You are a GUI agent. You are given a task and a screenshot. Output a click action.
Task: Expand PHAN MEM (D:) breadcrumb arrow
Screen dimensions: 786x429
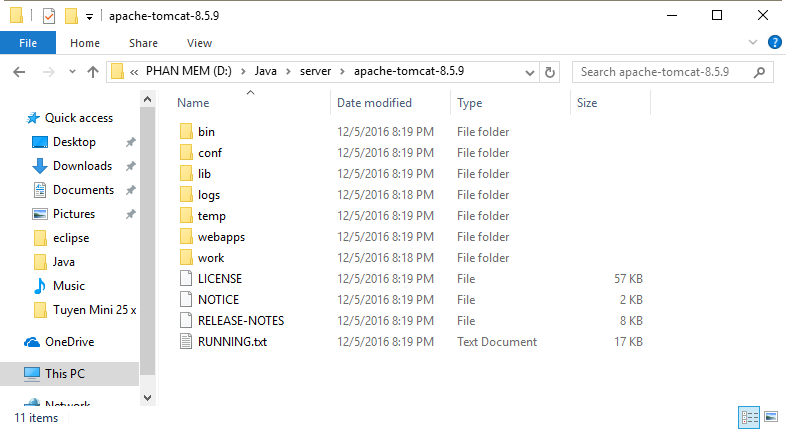(x=243, y=72)
